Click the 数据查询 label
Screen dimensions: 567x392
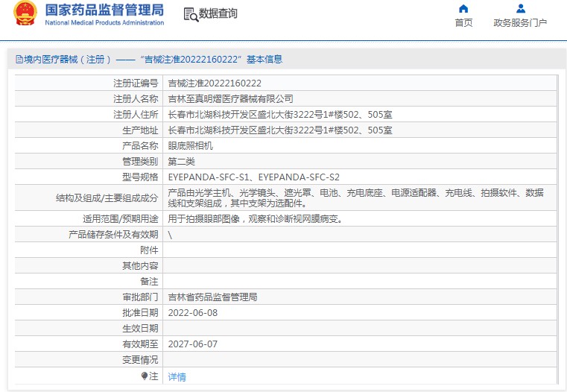218,13
